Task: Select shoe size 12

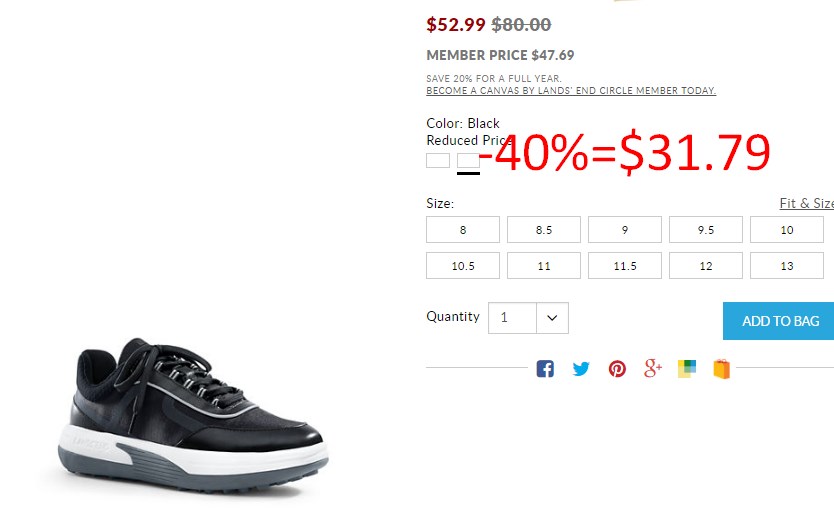Action: (706, 266)
